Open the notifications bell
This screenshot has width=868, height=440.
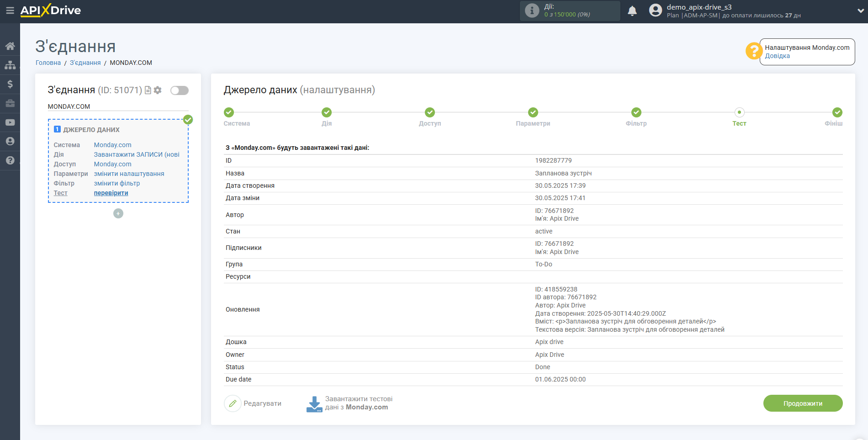pyautogui.click(x=632, y=11)
